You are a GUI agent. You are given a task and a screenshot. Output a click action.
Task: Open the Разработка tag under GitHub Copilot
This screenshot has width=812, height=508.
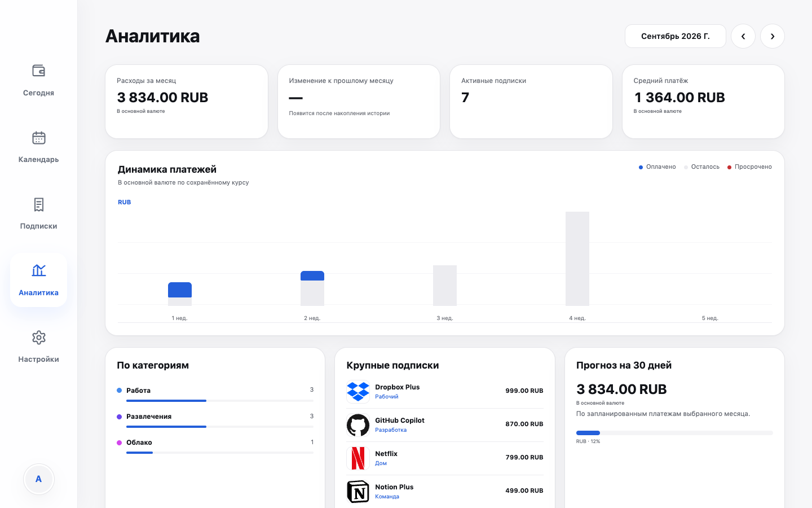391,430
